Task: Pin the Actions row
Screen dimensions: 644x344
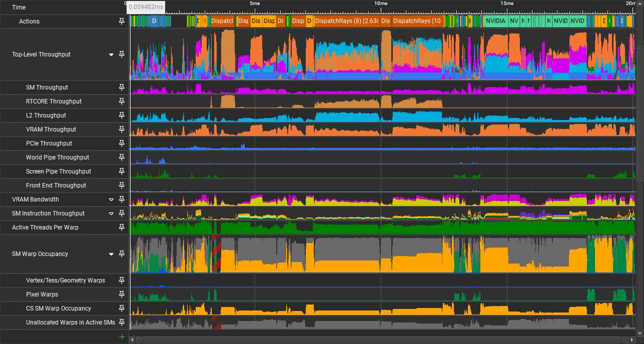Action: pyautogui.click(x=122, y=21)
